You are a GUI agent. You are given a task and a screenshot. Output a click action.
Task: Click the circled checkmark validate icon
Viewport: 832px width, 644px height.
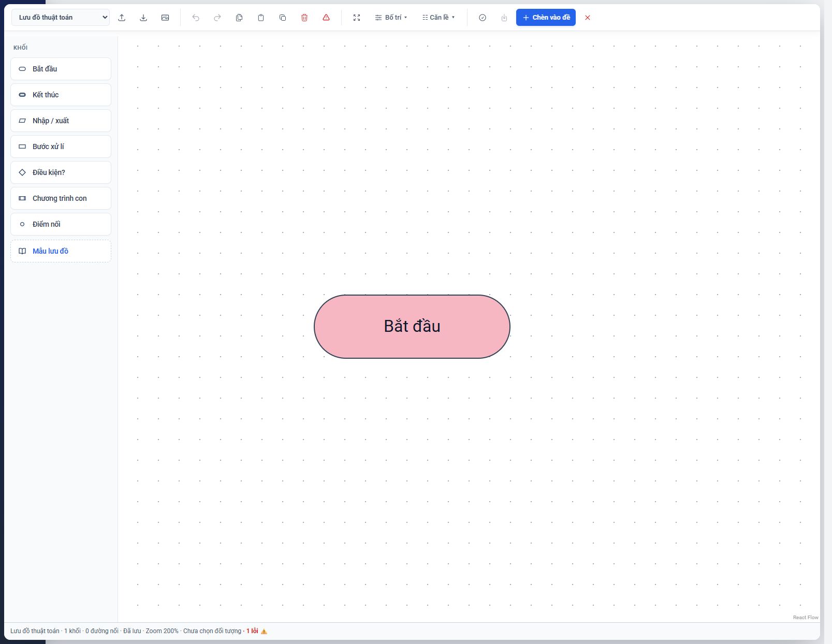[483, 18]
